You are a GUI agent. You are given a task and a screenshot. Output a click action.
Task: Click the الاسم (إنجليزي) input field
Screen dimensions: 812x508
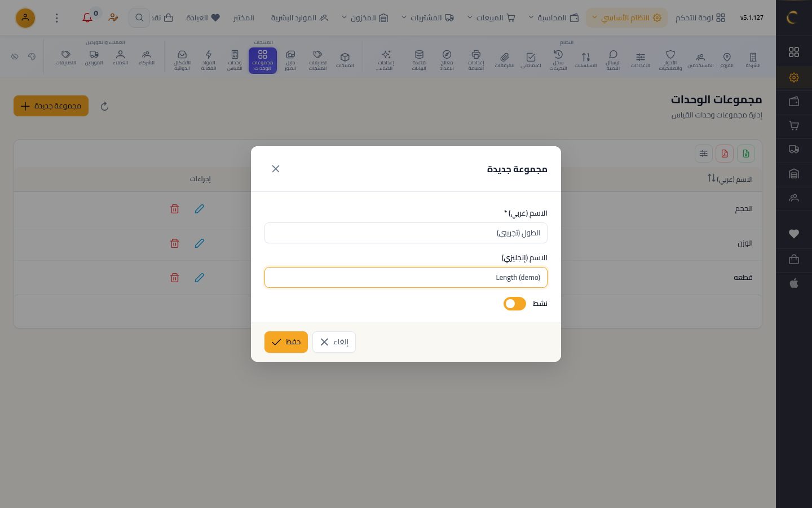tap(406, 278)
